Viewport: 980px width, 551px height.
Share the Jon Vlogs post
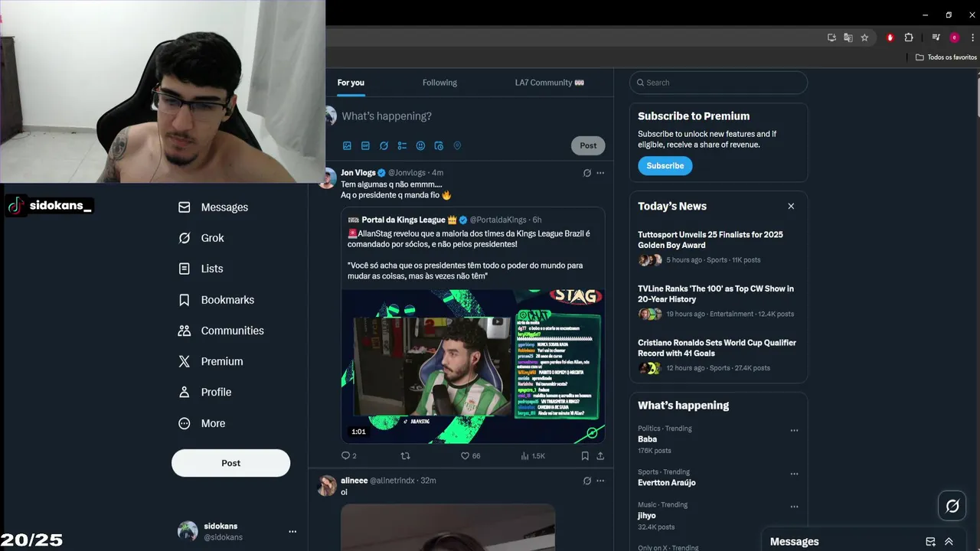[x=600, y=456]
